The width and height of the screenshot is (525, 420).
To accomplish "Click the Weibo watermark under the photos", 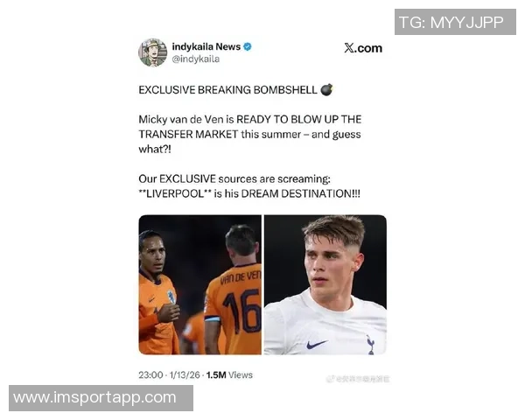I will [358, 379].
